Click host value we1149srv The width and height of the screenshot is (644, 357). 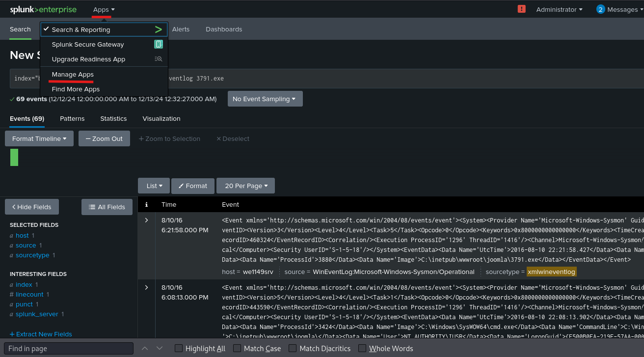pyautogui.click(x=258, y=272)
